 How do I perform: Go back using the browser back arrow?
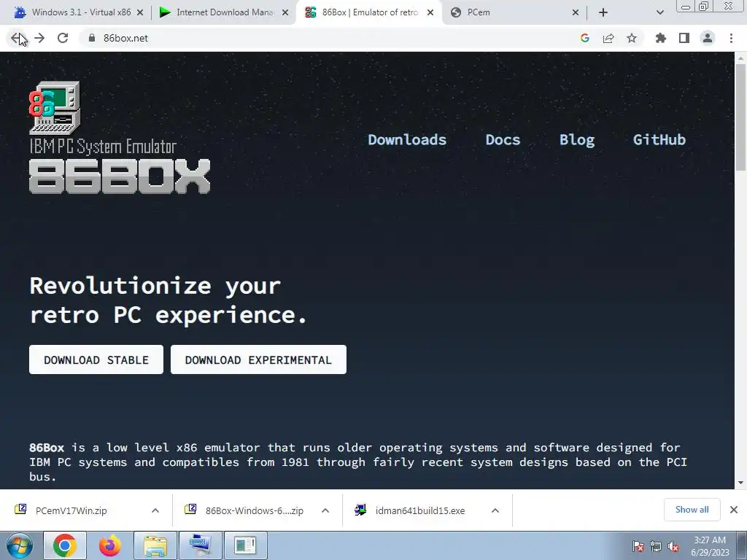[x=18, y=38]
